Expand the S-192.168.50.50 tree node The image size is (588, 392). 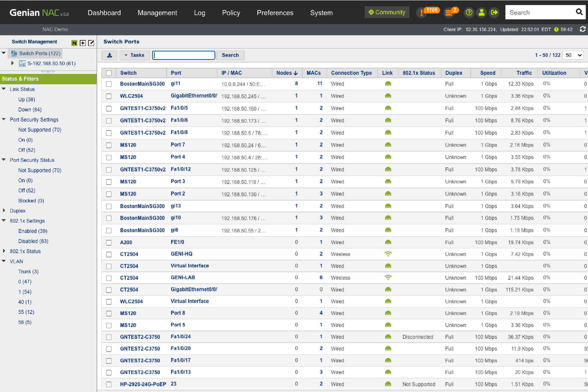tap(12, 63)
